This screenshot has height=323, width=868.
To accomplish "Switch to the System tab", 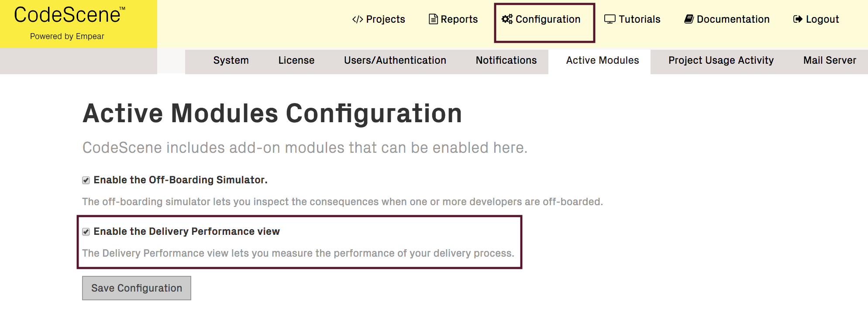I will [231, 61].
